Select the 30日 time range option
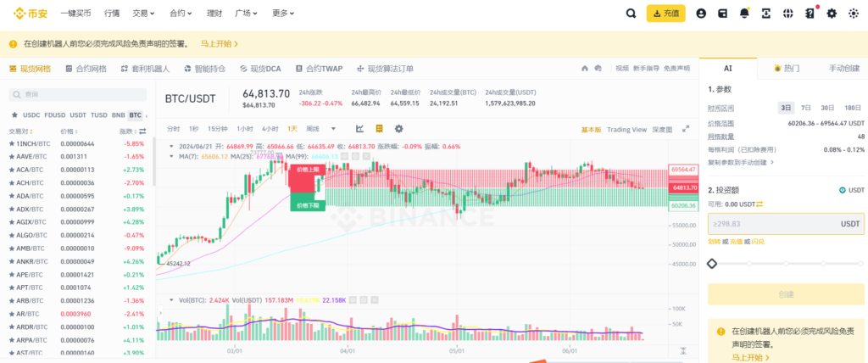Screen dimensions: 868x363 [x=827, y=108]
